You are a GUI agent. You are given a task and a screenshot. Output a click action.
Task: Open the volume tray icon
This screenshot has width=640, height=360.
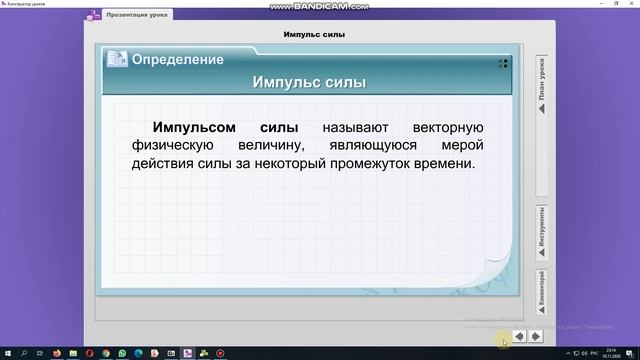point(584,353)
